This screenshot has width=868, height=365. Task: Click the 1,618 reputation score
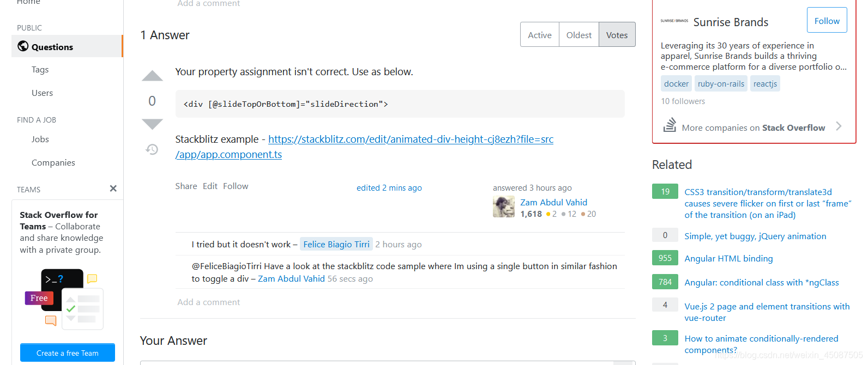point(531,214)
